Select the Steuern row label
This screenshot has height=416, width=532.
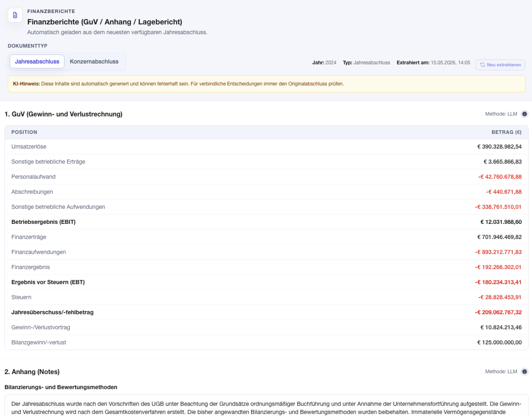pyautogui.click(x=21, y=297)
